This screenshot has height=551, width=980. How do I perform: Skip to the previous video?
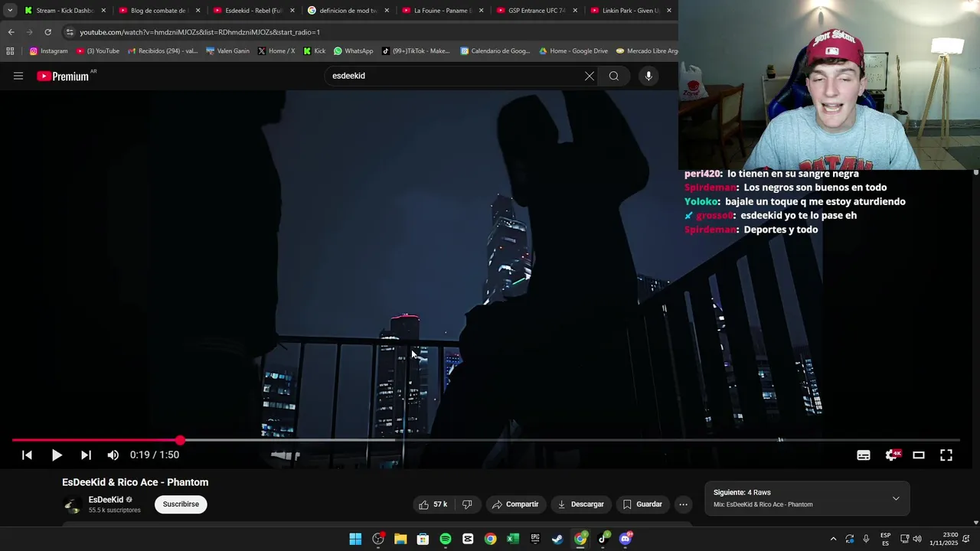tap(27, 455)
